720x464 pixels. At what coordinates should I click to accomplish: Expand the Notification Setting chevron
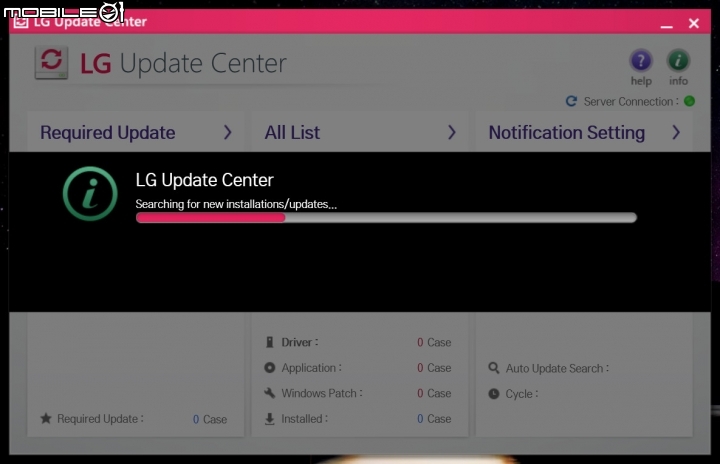(675, 133)
